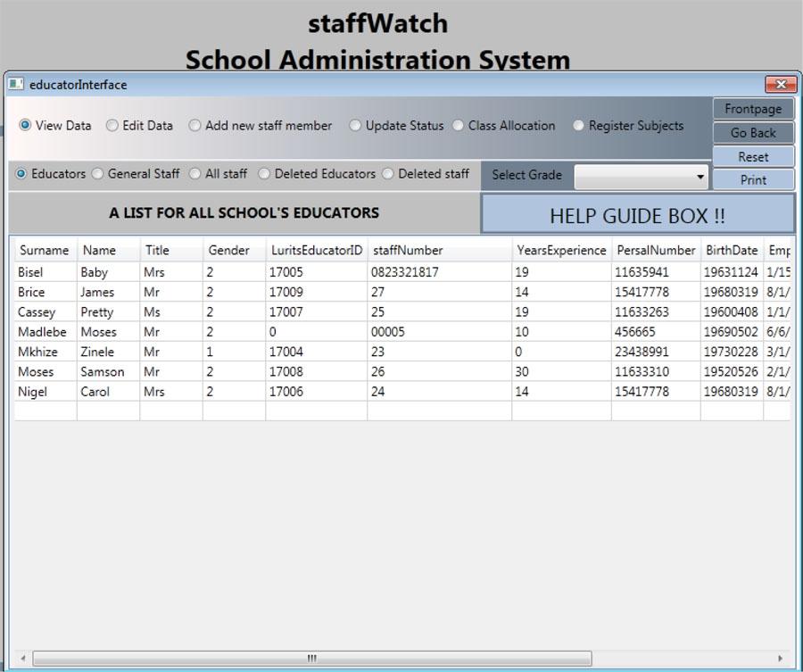
Task: Navigate to the Frontpage
Action: pyautogui.click(x=752, y=108)
